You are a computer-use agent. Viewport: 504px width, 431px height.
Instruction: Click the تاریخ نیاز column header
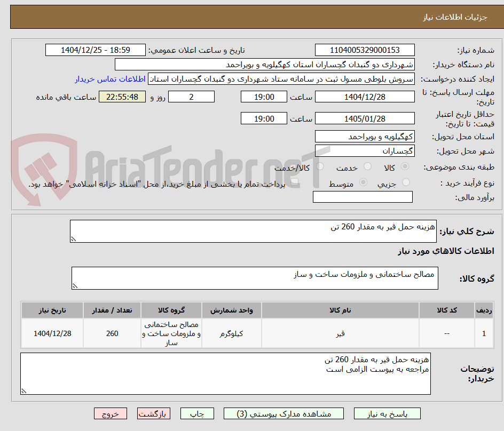click(x=52, y=310)
